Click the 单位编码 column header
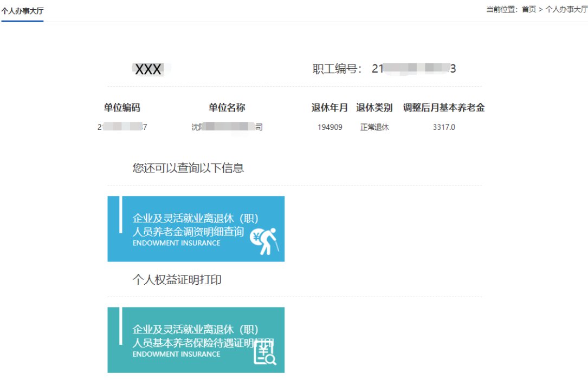Viewport: 588px width, 380px height. (122, 108)
